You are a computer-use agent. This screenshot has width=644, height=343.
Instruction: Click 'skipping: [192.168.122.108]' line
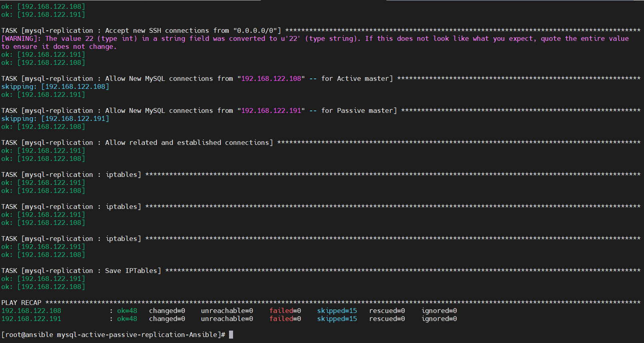55,86
